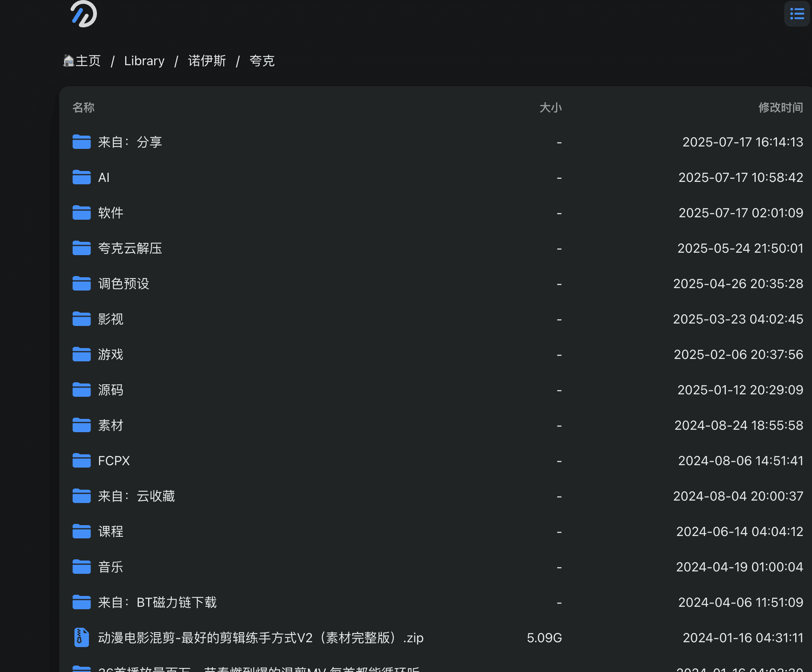Sort by 修改时间 column header
The image size is (812, 672).
click(780, 107)
